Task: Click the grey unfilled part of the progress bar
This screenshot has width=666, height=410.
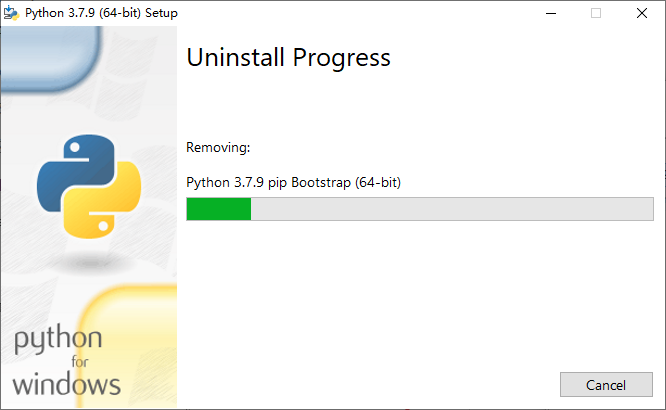Action: 450,209
